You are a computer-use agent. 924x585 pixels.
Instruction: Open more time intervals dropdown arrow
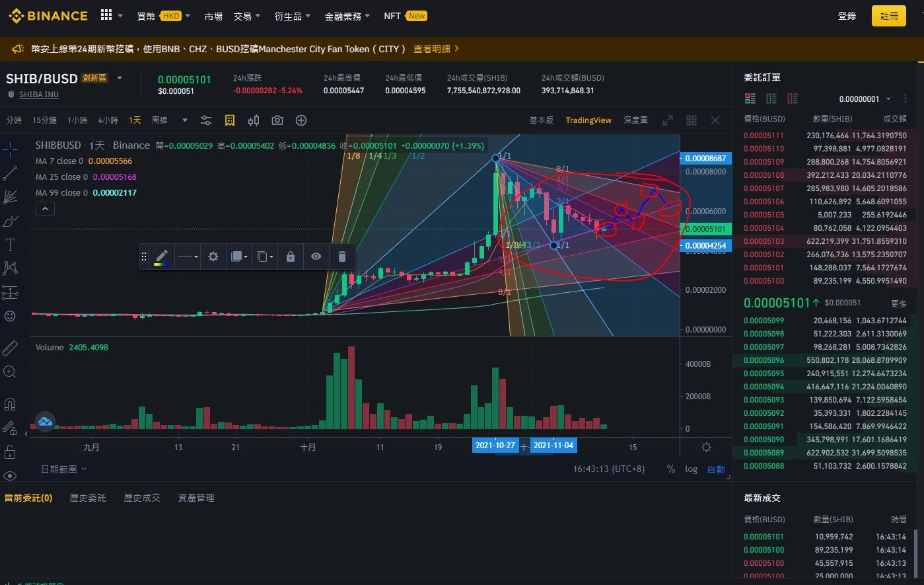(x=185, y=120)
